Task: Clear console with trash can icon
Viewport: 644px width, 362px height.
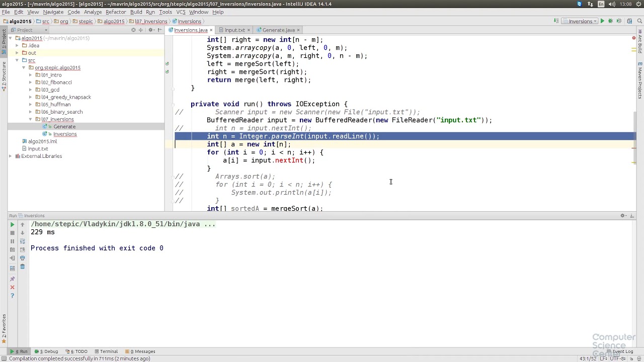Action: click(22, 266)
